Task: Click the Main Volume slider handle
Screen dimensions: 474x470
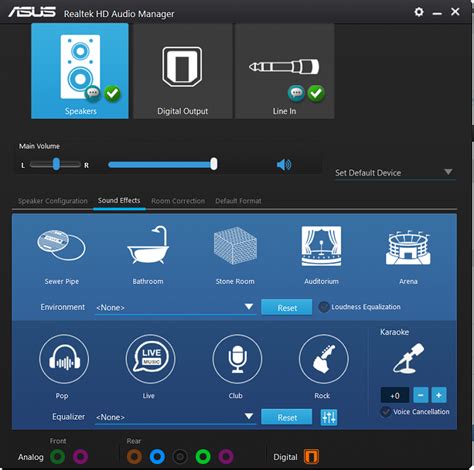Action: [x=214, y=164]
